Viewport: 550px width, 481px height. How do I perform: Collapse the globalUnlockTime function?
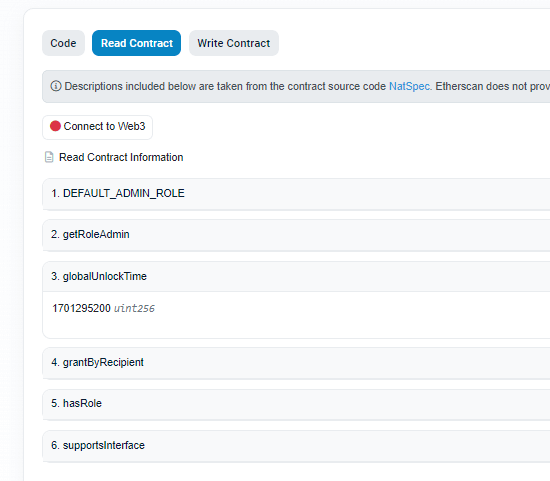point(296,276)
